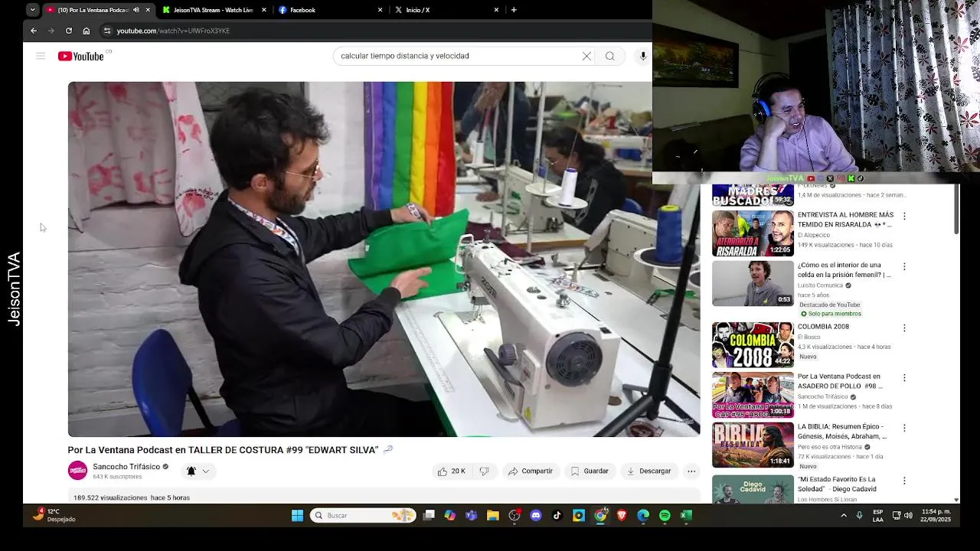This screenshot has width=980, height=551.
Task: Open the YouTube hamburger guide menu
Action: click(x=41, y=56)
